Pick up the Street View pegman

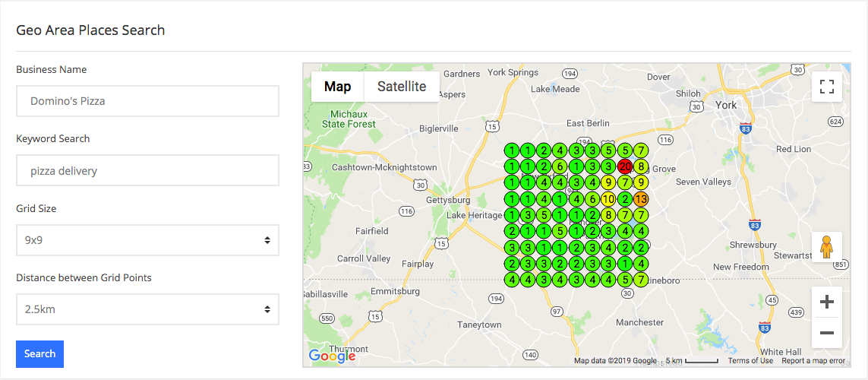pyautogui.click(x=826, y=247)
